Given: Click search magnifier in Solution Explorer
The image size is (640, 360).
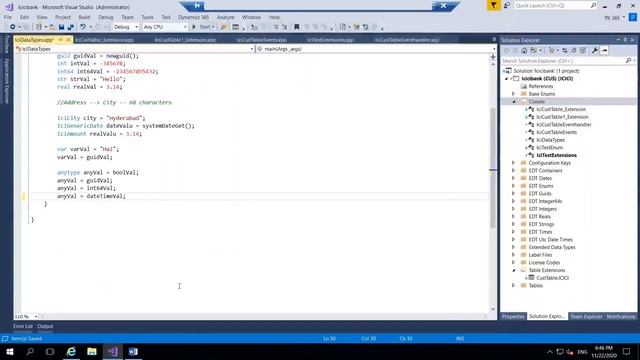Looking at the screenshot, I should point(628,61).
